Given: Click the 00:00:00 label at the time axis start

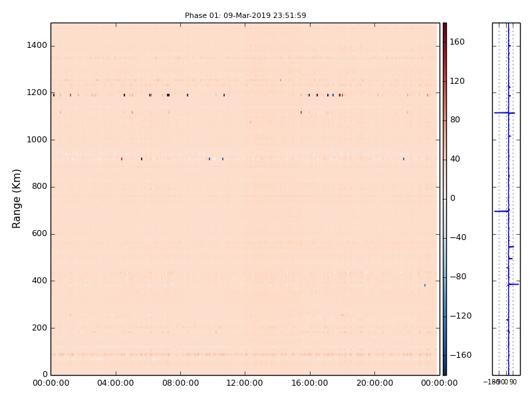Looking at the screenshot, I should click(51, 383).
